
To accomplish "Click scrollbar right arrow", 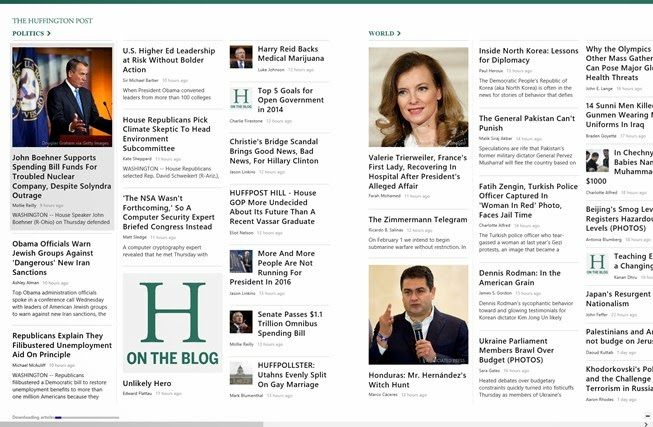I will 646,425.
